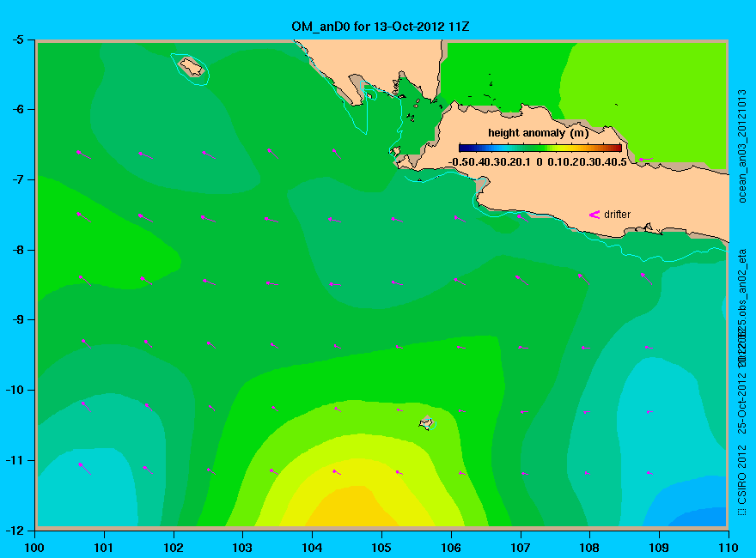Click the x-axis label 103

[242, 548]
